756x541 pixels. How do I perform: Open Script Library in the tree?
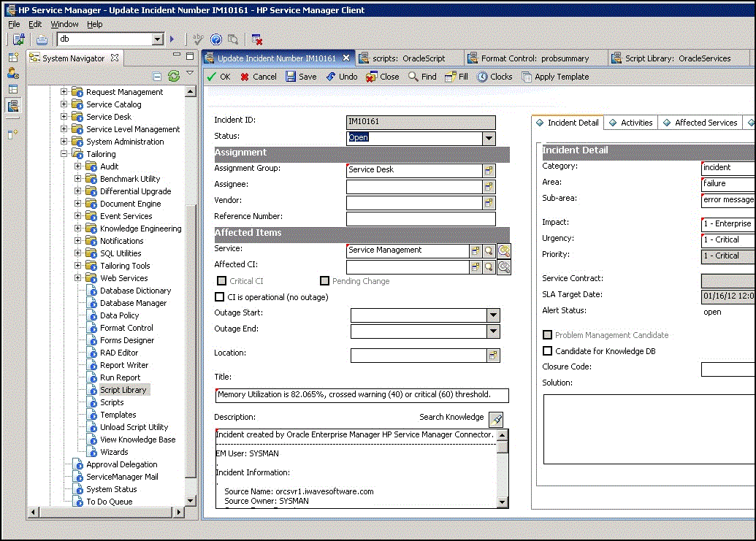click(x=123, y=390)
